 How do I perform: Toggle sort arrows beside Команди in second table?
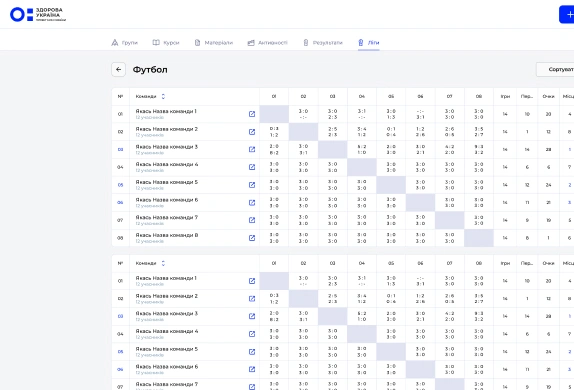tap(163, 263)
